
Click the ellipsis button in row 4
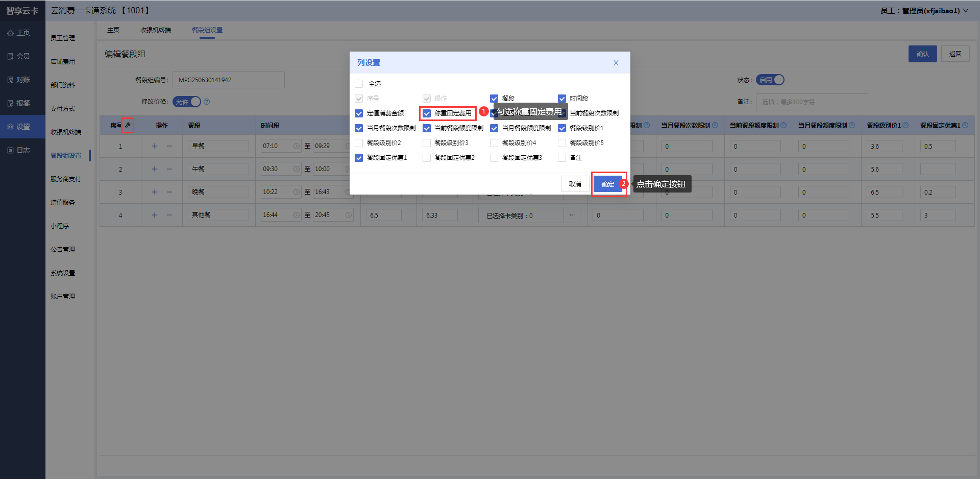tap(572, 215)
